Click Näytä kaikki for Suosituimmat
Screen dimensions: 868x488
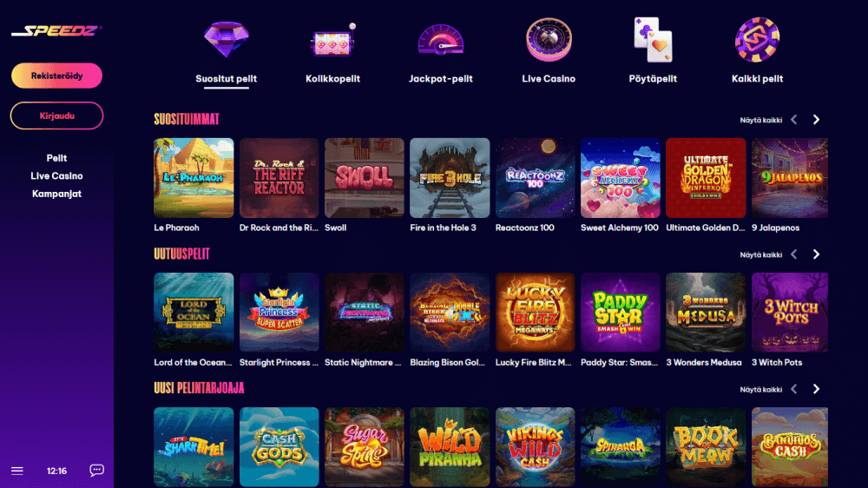760,120
